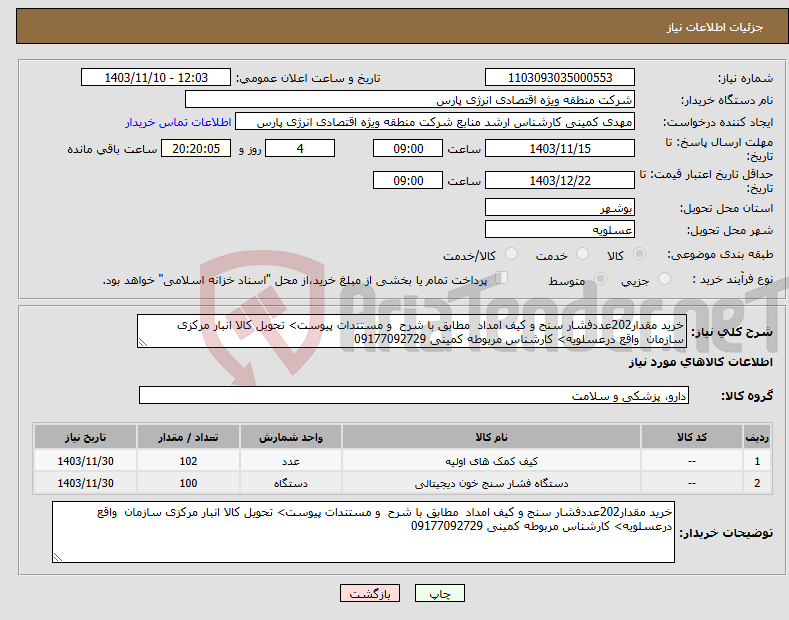The width and height of the screenshot is (789, 620).
Task: Click response deadline date 1403/11/15
Action: (x=560, y=148)
